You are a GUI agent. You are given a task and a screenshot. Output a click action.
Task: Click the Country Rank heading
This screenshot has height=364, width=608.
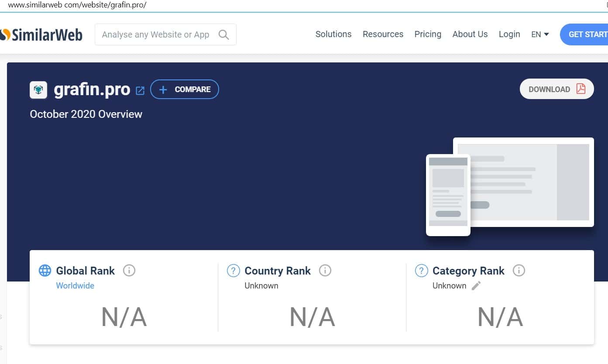278,271
